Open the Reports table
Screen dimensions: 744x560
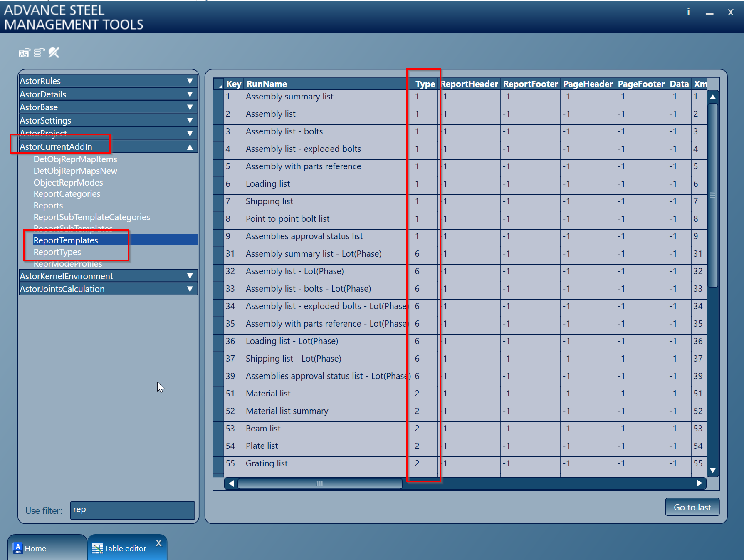click(48, 206)
